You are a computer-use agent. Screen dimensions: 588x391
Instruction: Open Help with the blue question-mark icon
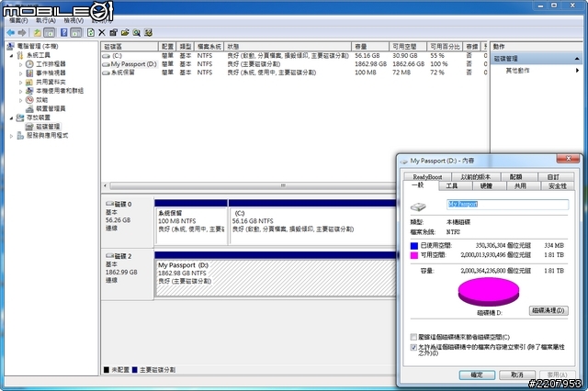click(64, 33)
